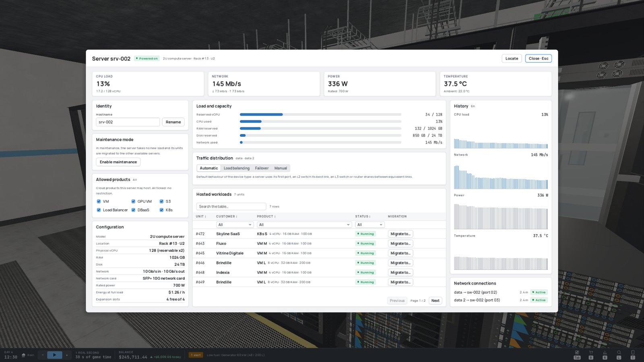Screen dimensions: 644x362
Task: Select the Automatic traffic distribution tab
Action: [208, 169]
